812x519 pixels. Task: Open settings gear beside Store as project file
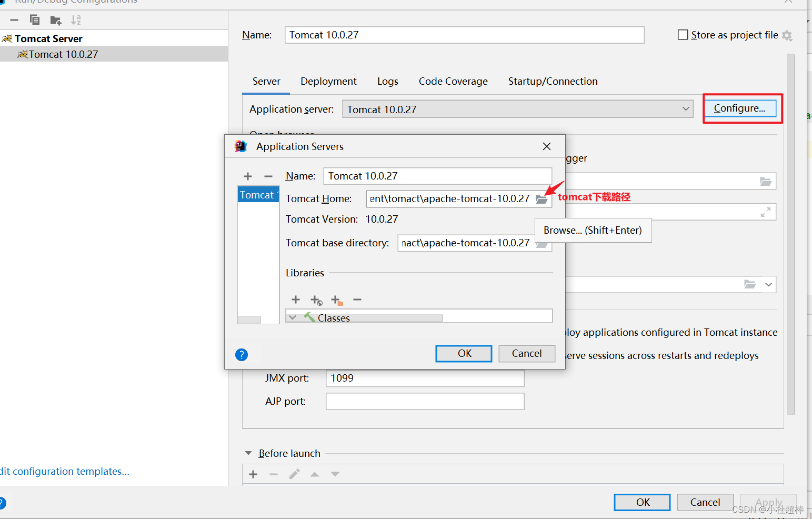tap(787, 35)
